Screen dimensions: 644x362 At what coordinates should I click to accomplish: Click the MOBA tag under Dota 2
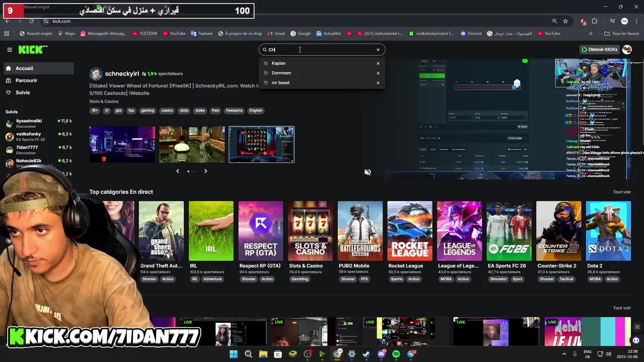point(595,279)
